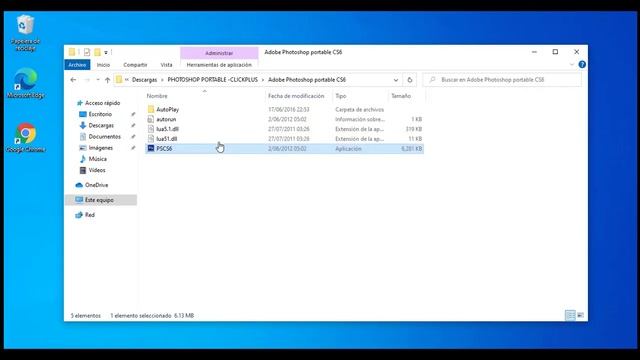Screen dimensions: 640x360
Task: Select the autorun file icon
Action: click(x=151, y=119)
